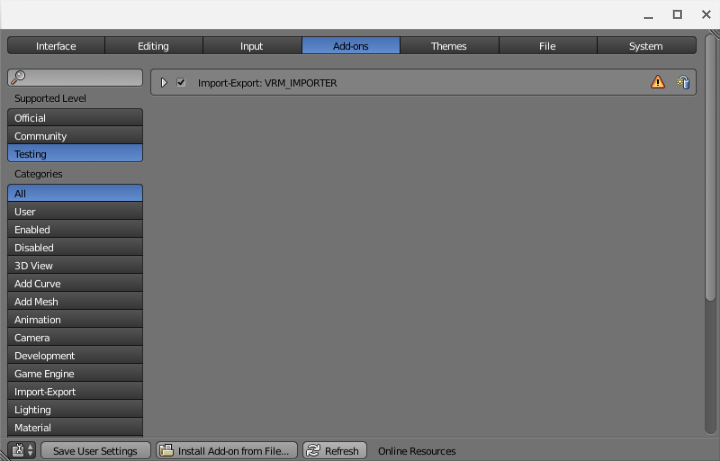Select the Development category
720x461 pixels.
tap(75, 355)
